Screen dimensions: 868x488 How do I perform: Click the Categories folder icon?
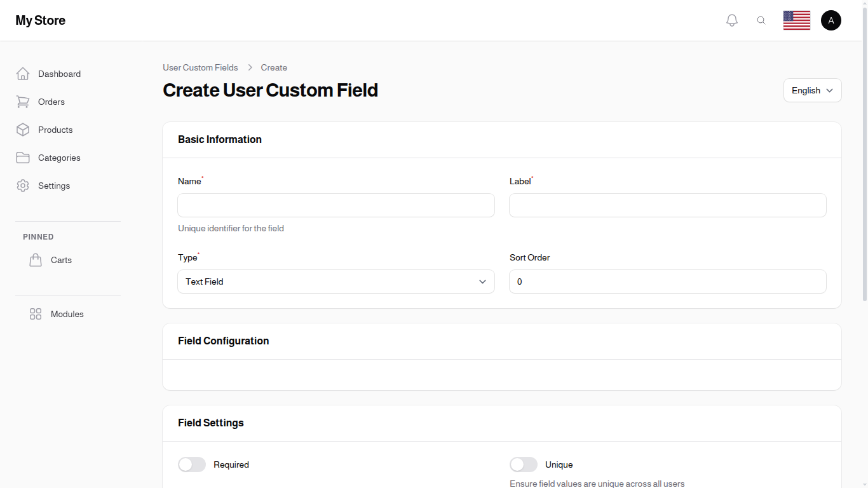23,158
